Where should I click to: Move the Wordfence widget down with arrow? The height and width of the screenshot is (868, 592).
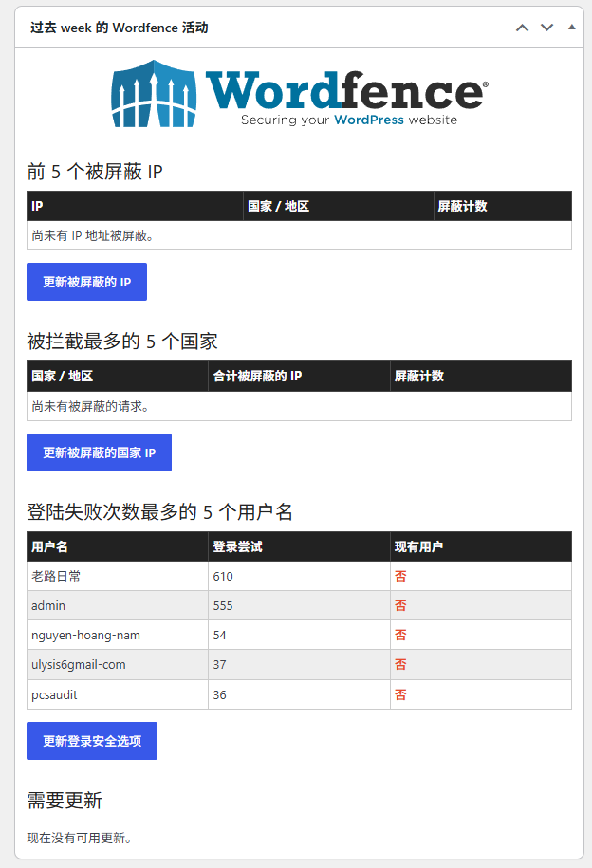[546, 28]
